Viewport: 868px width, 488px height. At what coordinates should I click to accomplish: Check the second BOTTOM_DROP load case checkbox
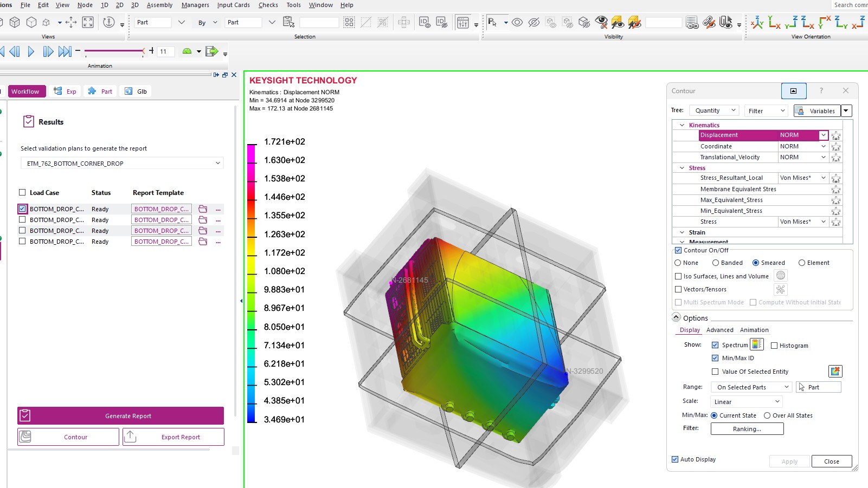click(x=22, y=220)
